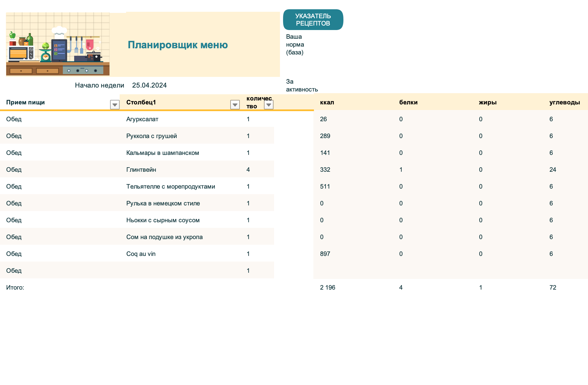The width and height of the screenshot is (588, 385).
Task: Select Сом на подушке из укропа cell
Action: tap(165, 237)
